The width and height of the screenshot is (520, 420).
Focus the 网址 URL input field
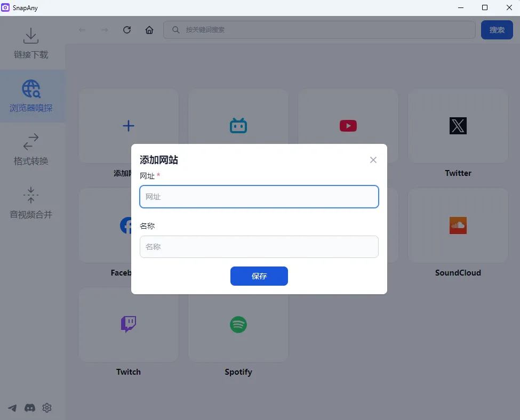pyautogui.click(x=259, y=197)
